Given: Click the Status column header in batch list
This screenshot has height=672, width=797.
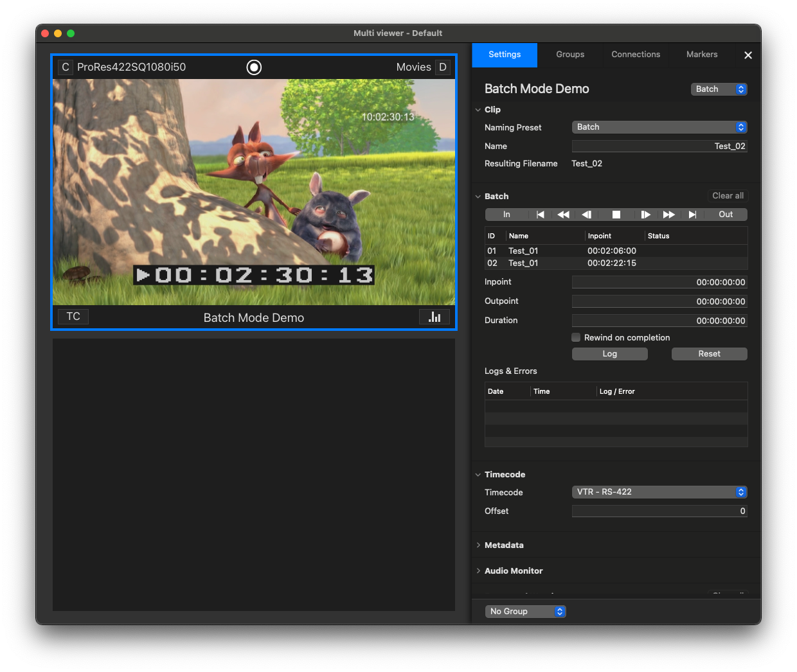Looking at the screenshot, I should [696, 236].
